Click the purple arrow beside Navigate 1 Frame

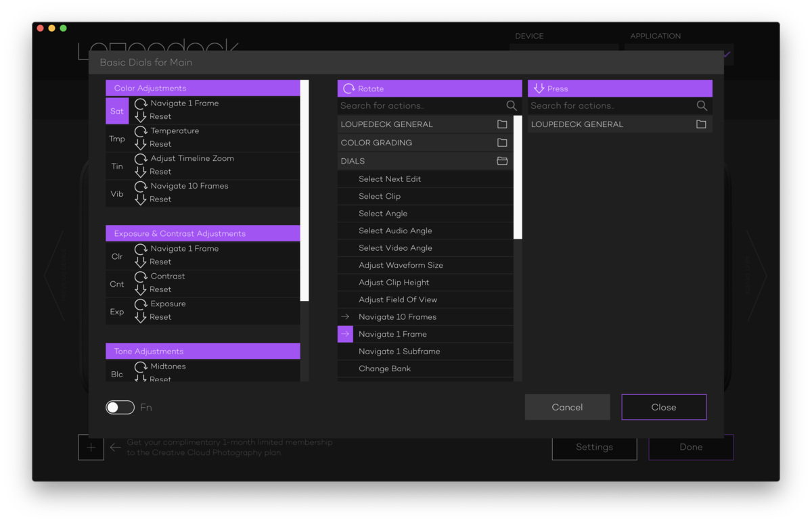pos(345,334)
